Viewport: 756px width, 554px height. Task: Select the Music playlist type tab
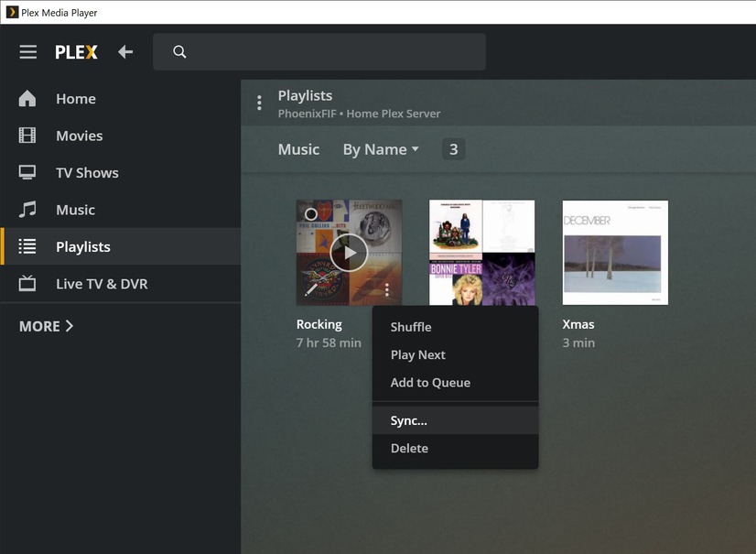coord(298,149)
